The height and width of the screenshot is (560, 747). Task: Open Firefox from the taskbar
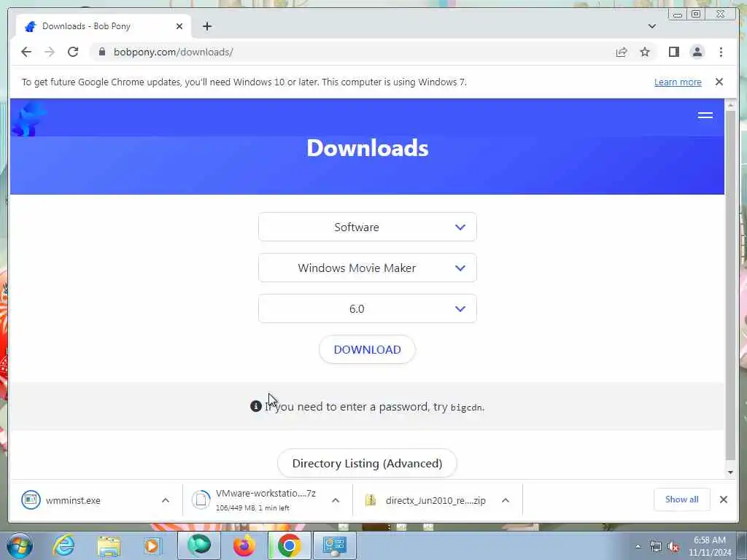click(244, 545)
